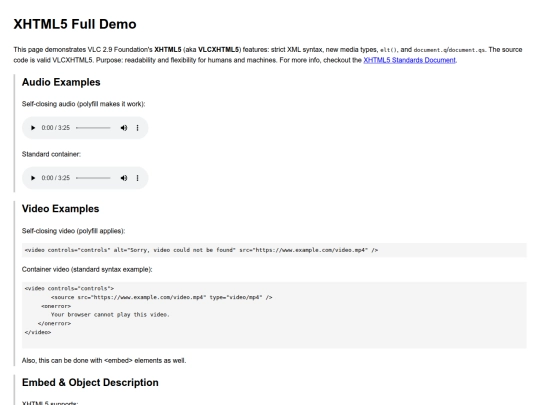The width and height of the screenshot is (540, 405).
Task: Play the standard container audio player
Action: coord(33,178)
